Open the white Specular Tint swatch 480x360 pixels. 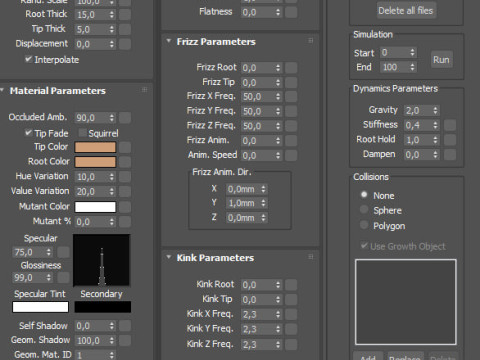coord(40,307)
